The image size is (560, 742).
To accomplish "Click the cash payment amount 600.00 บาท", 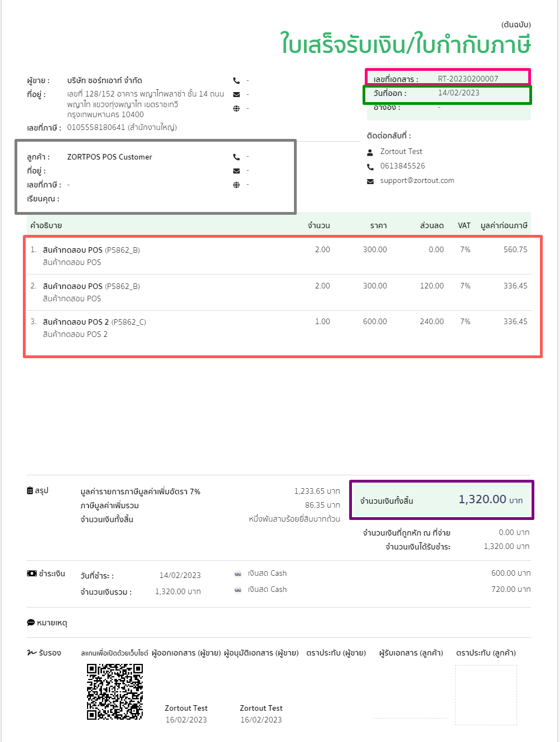I will (x=511, y=573).
